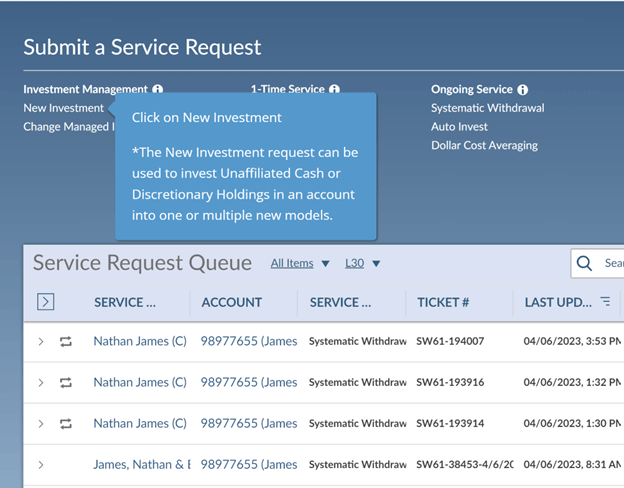
Task: Select New Investment request
Action: pyautogui.click(x=63, y=108)
